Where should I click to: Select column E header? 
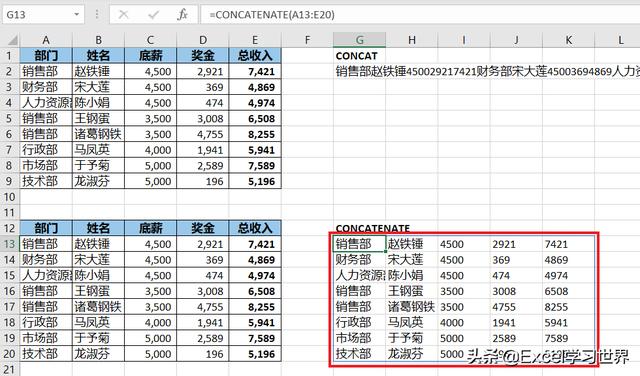pos(255,40)
